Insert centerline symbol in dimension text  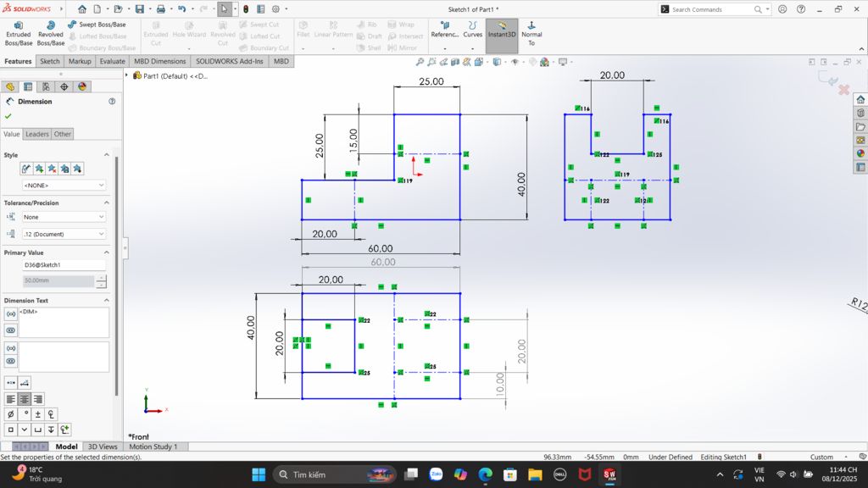51,413
